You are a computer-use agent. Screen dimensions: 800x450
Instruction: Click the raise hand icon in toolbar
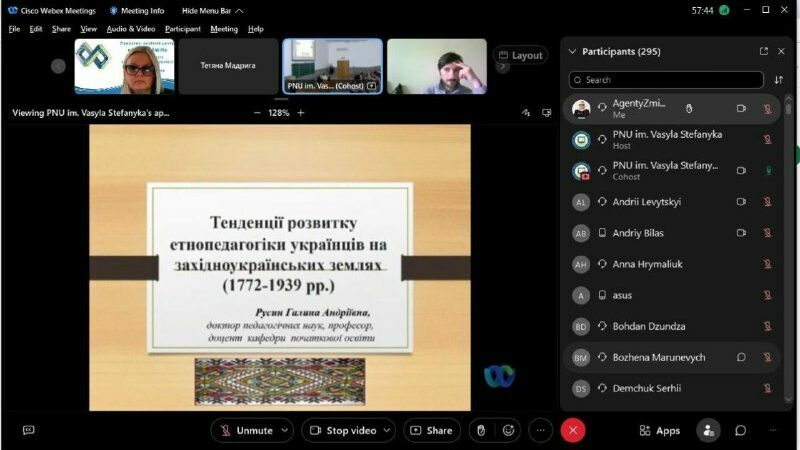pyautogui.click(x=480, y=430)
